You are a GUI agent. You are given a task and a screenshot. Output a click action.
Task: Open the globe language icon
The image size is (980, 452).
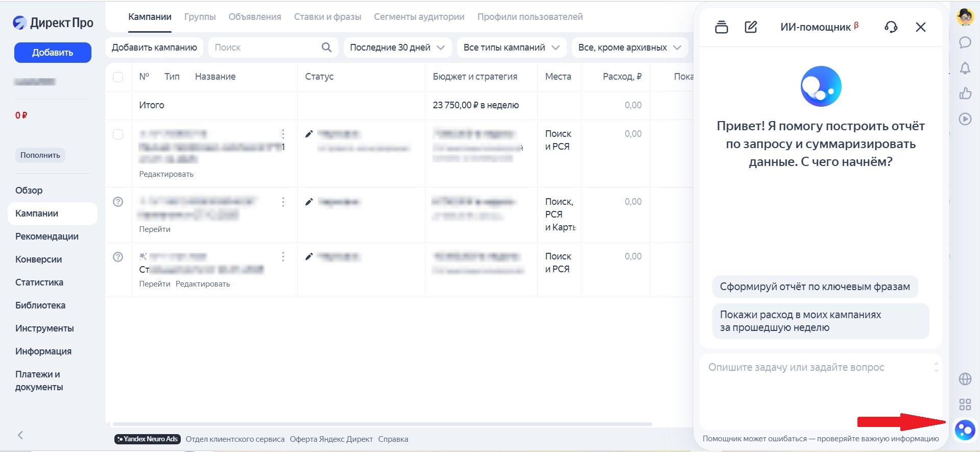[x=965, y=379]
